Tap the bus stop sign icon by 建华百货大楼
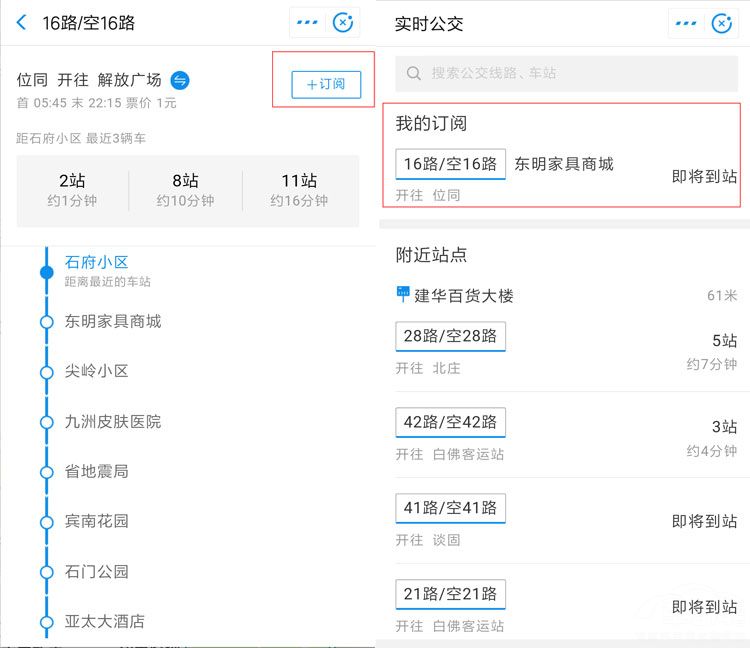Image resolution: width=750 pixels, height=648 pixels. (x=403, y=295)
